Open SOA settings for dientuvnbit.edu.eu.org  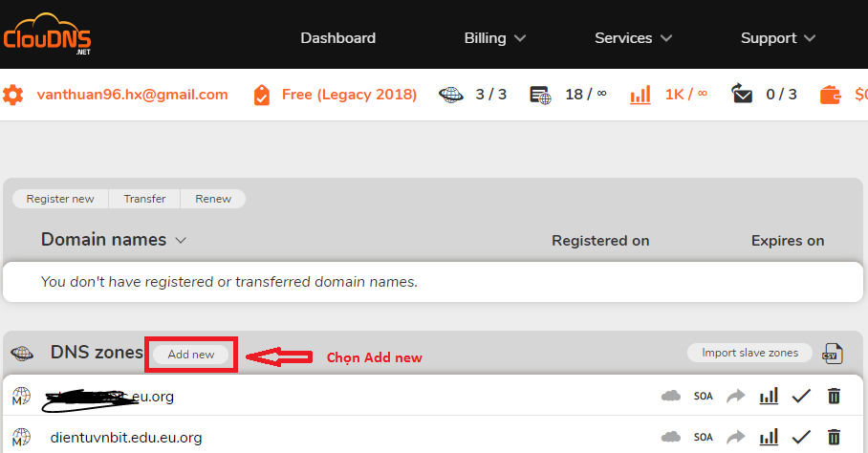click(x=703, y=437)
